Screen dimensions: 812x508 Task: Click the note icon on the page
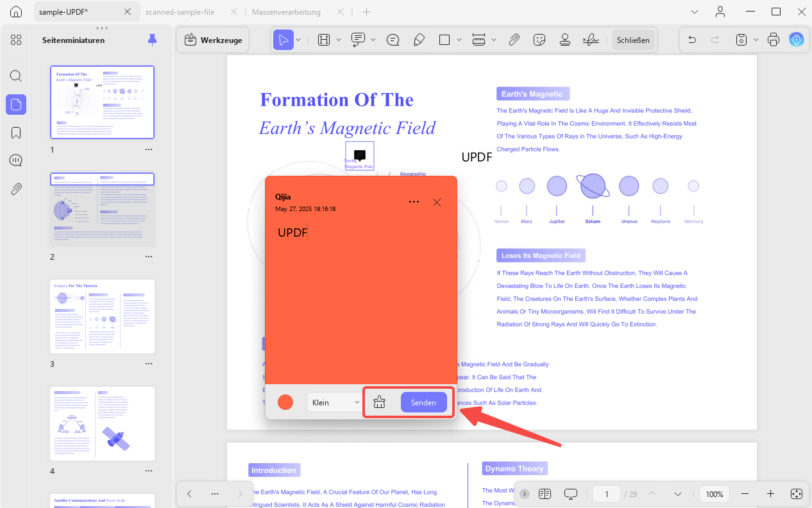click(360, 155)
